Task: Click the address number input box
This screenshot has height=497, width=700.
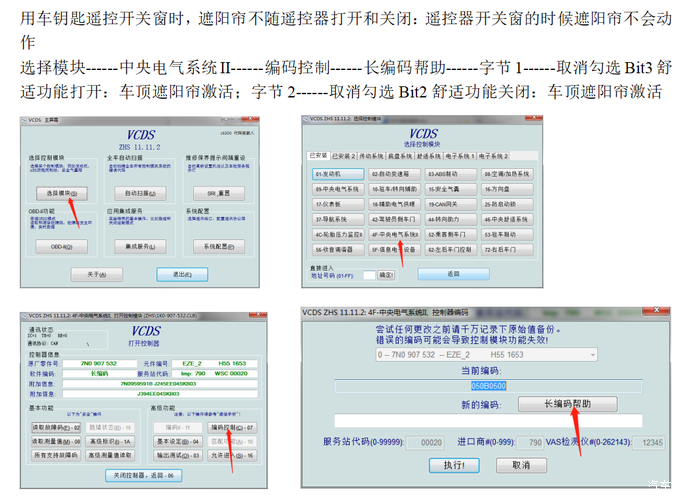Action: coord(369,276)
